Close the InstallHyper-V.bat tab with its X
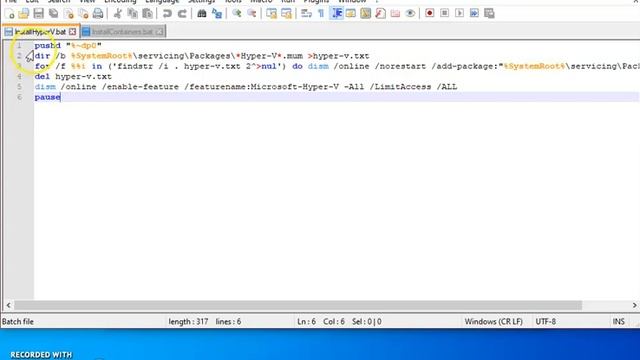 click(x=72, y=31)
